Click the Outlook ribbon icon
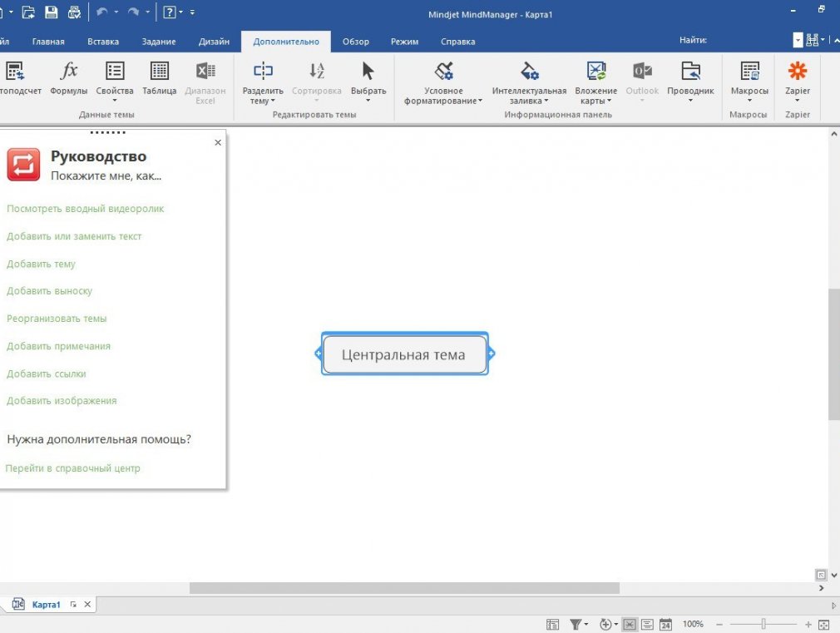840x633 pixels. tap(642, 71)
